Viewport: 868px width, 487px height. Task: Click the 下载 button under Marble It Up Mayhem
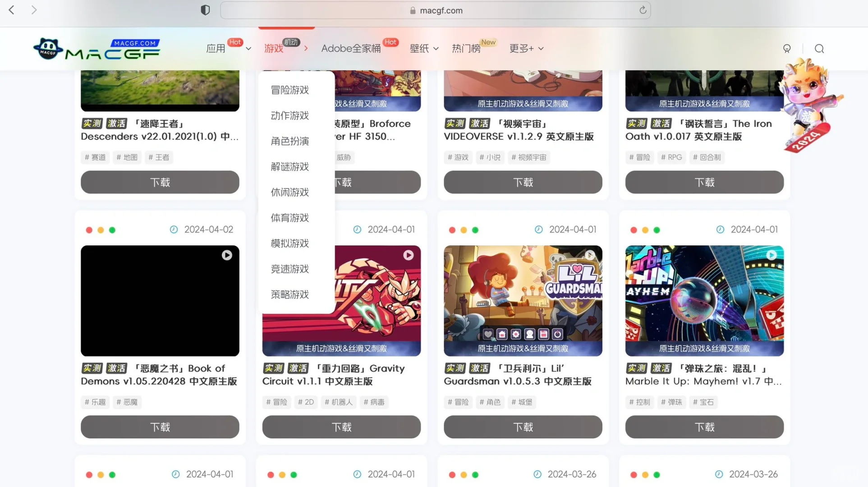coord(704,427)
